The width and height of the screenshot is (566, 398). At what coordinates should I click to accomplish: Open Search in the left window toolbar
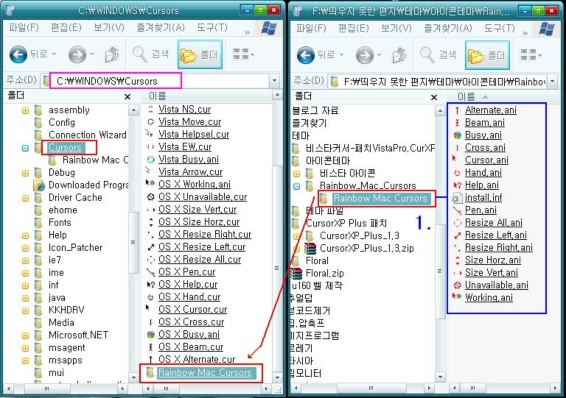pyautogui.click(x=150, y=54)
